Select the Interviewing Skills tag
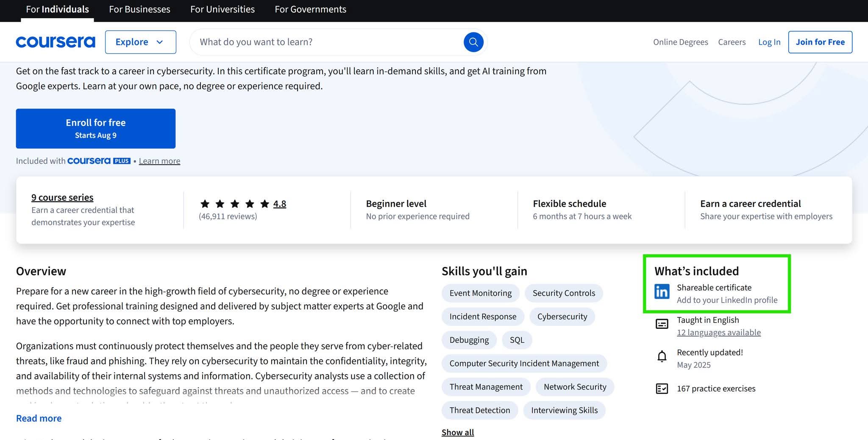The image size is (868, 440). pos(564,410)
